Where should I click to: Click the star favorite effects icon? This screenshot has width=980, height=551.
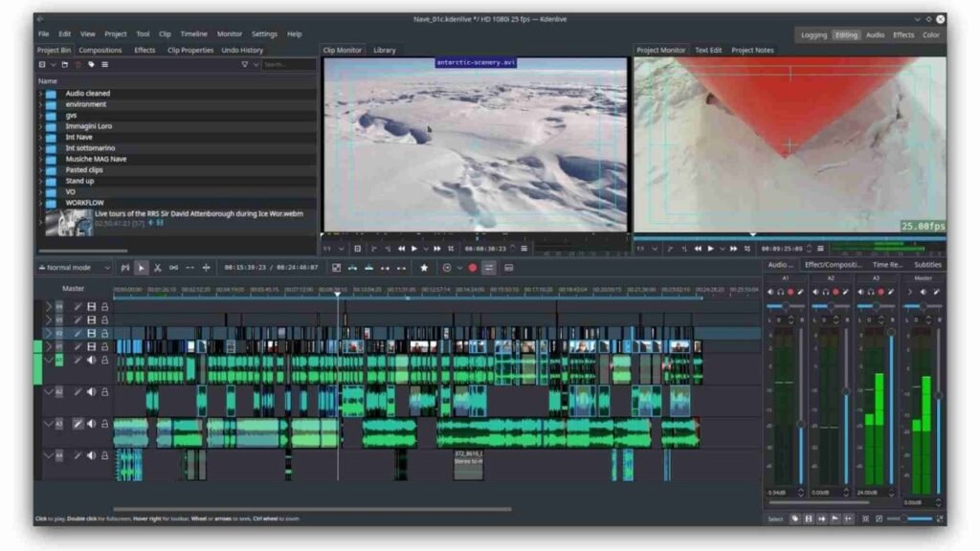click(424, 268)
